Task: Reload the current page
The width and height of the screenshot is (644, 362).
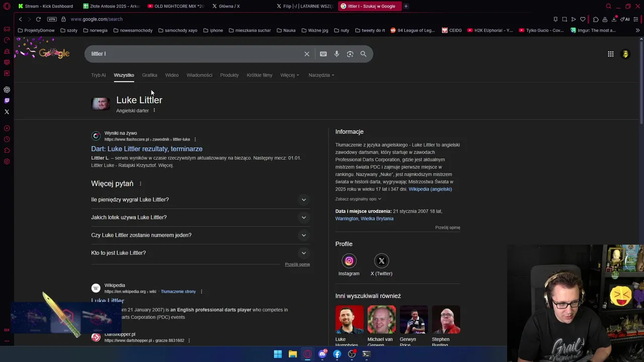Action: coord(38,19)
